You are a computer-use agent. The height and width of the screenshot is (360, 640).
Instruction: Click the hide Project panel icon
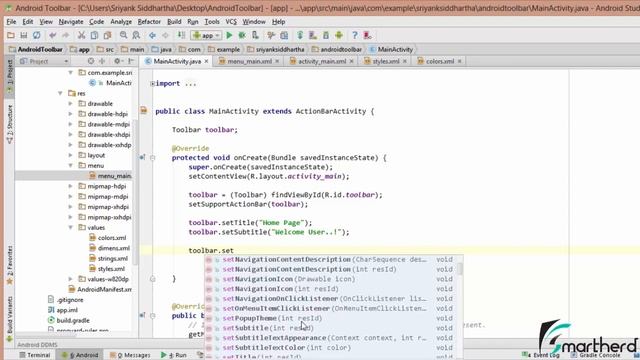click(x=131, y=61)
